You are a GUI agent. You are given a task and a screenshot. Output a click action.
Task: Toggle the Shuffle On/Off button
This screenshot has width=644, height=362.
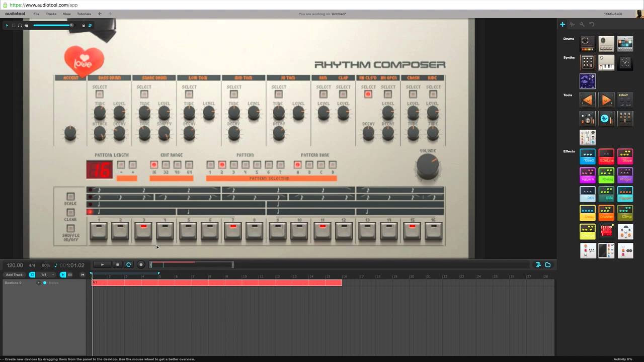point(71,229)
